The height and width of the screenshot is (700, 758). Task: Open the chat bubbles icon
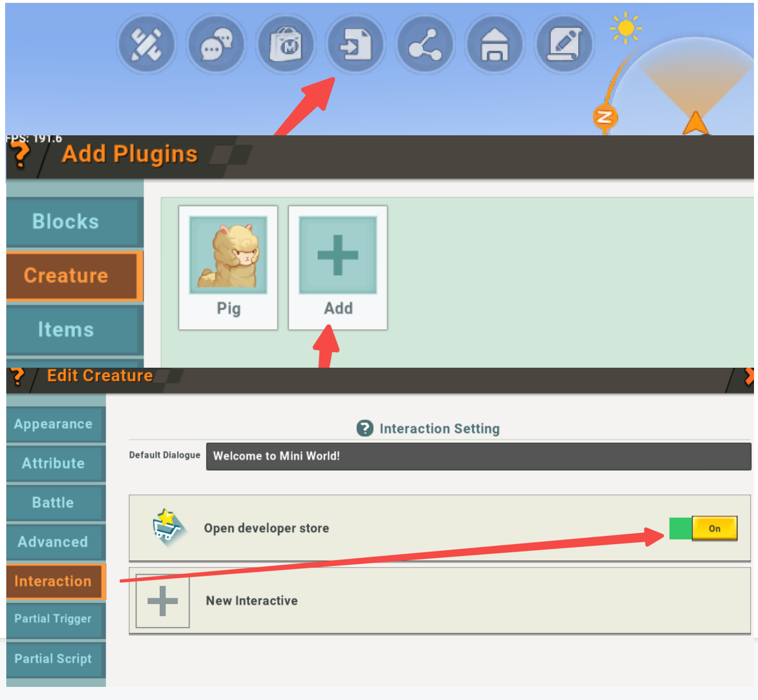pyautogui.click(x=216, y=44)
